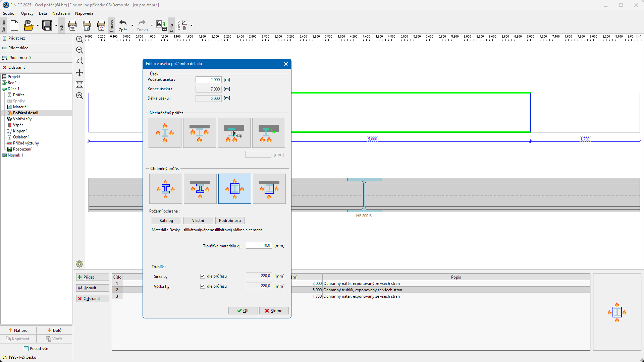Click the Katalog button

tap(166, 221)
